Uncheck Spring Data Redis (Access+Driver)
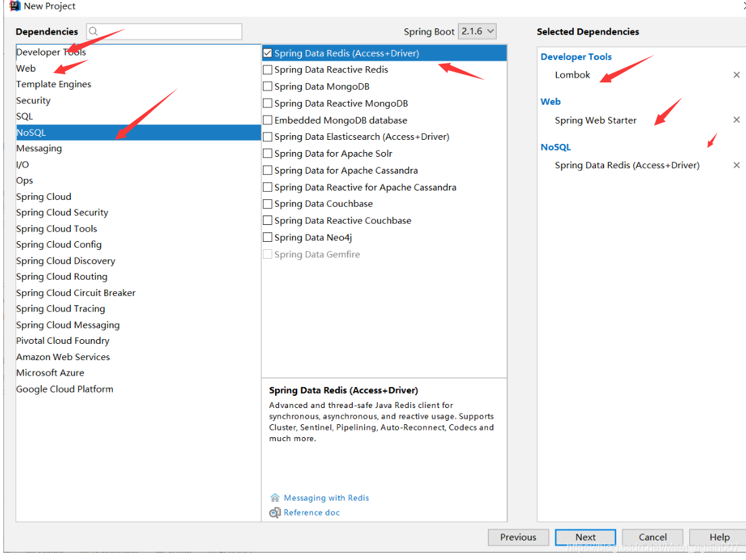 click(268, 53)
